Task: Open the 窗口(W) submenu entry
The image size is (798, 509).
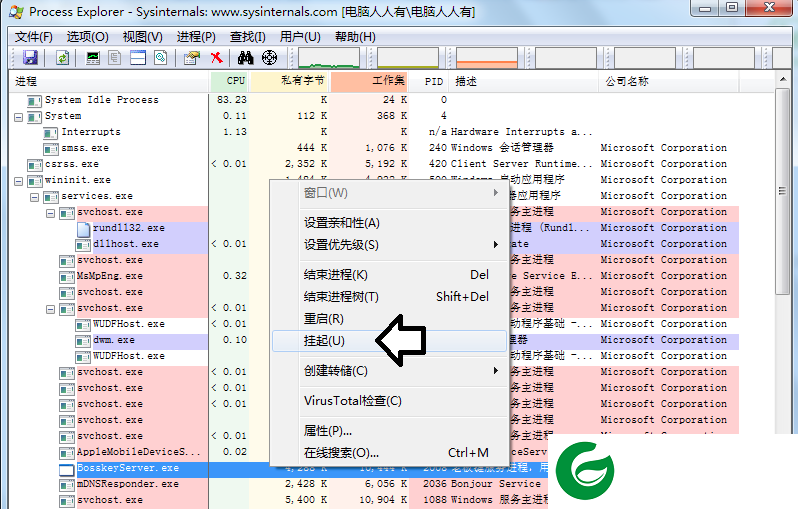Action: 389,193
